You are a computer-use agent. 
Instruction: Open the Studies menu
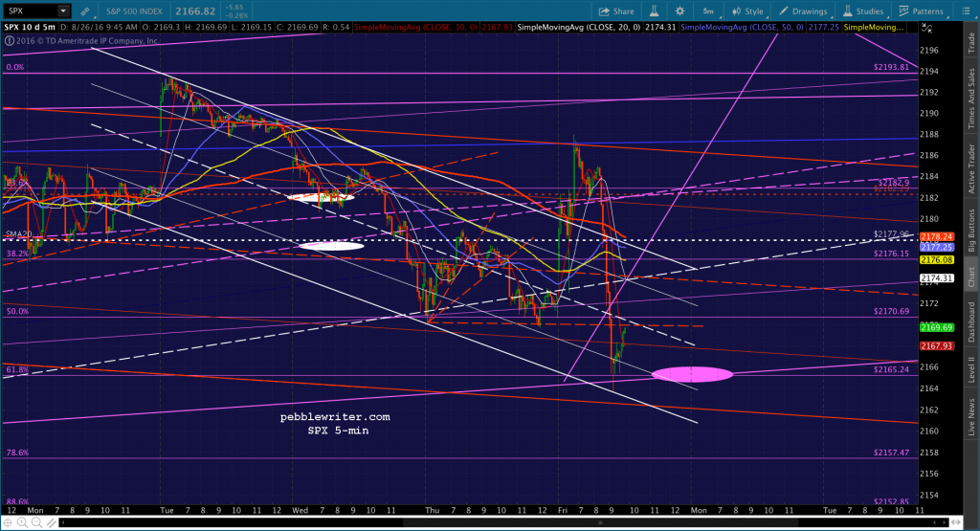click(x=863, y=11)
